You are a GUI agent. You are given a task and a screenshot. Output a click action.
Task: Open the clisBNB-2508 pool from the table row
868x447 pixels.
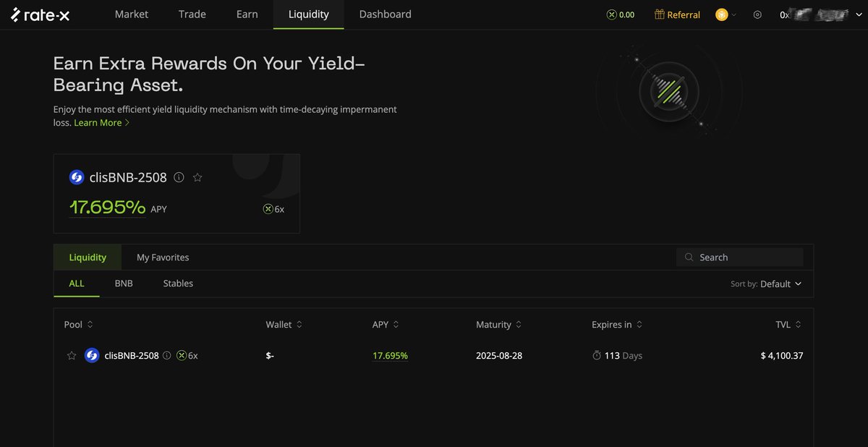tap(132, 356)
